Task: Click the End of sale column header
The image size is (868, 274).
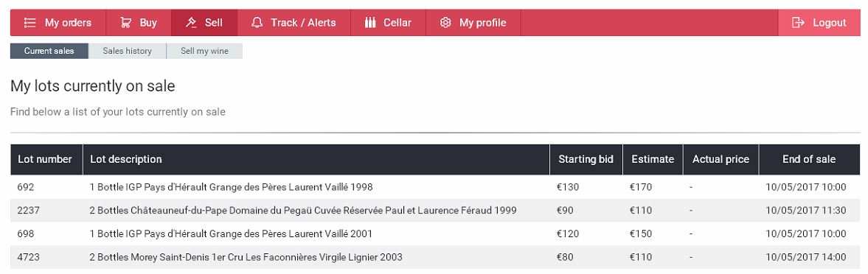Action: (809, 160)
